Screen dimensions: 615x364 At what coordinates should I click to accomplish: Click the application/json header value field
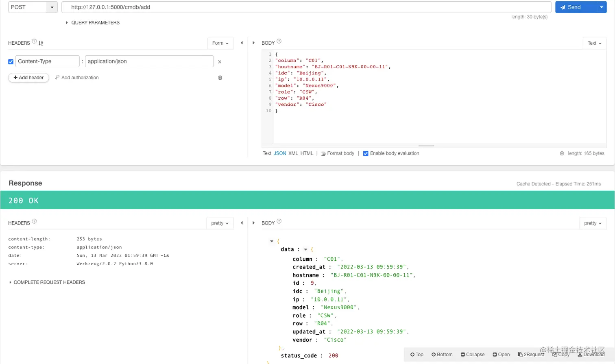coord(149,61)
